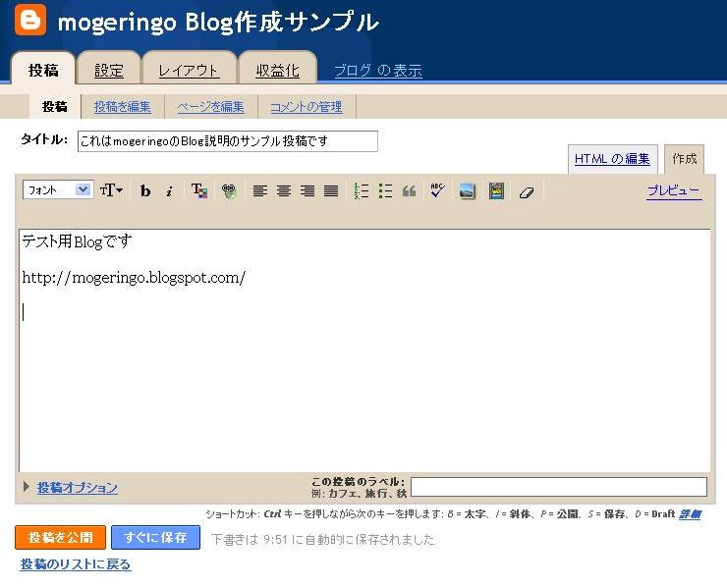
Task: Click すぐに保存 button
Action: coord(156,537)
